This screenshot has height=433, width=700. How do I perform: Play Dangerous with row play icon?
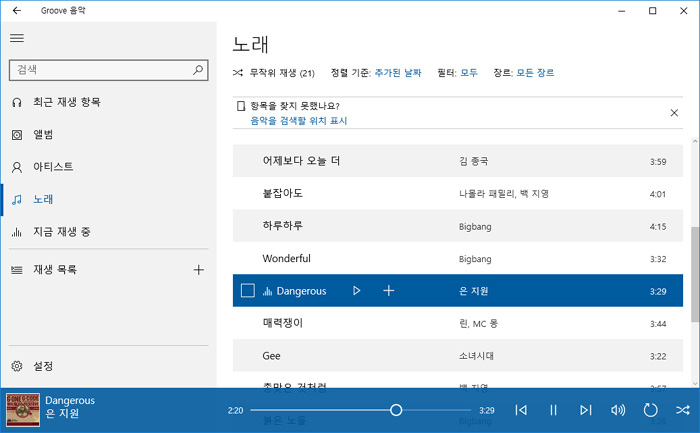(x=356, y=291)
